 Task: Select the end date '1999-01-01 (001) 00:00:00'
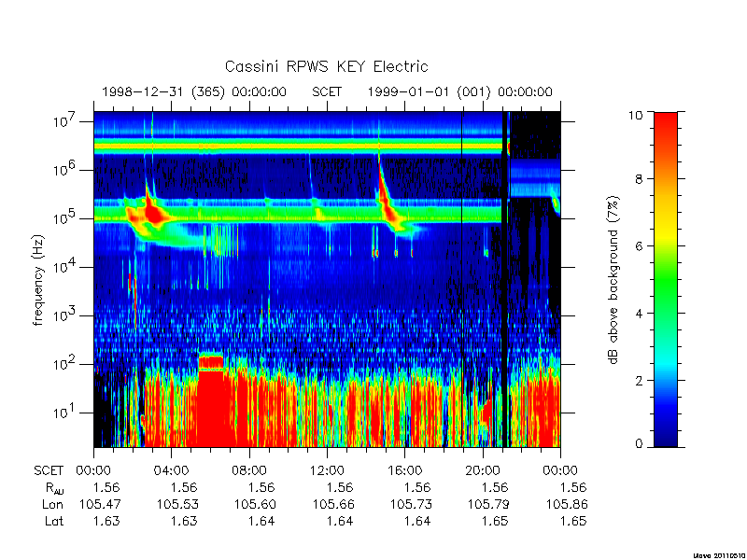tap(459, 91)
